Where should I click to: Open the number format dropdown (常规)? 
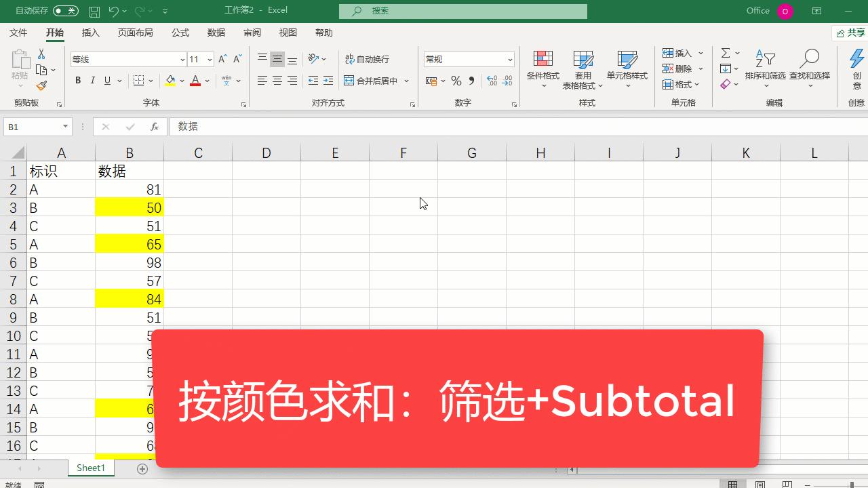coord(510,60)
